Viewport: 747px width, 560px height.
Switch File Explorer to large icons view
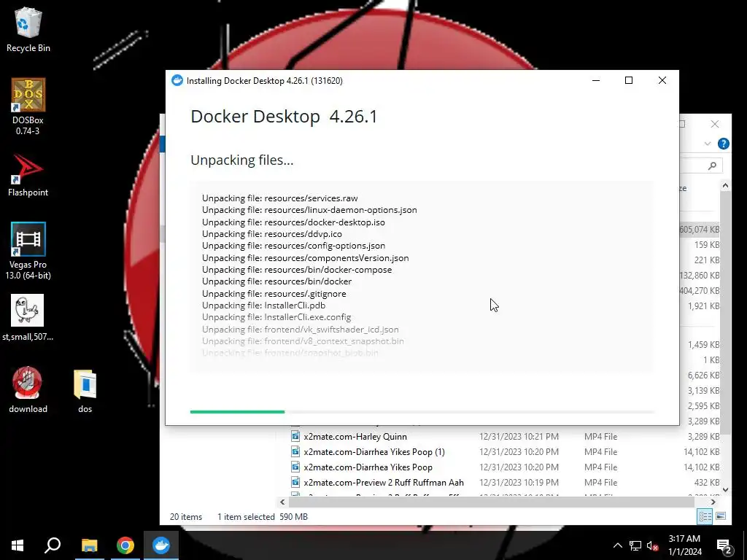[721, 516]
